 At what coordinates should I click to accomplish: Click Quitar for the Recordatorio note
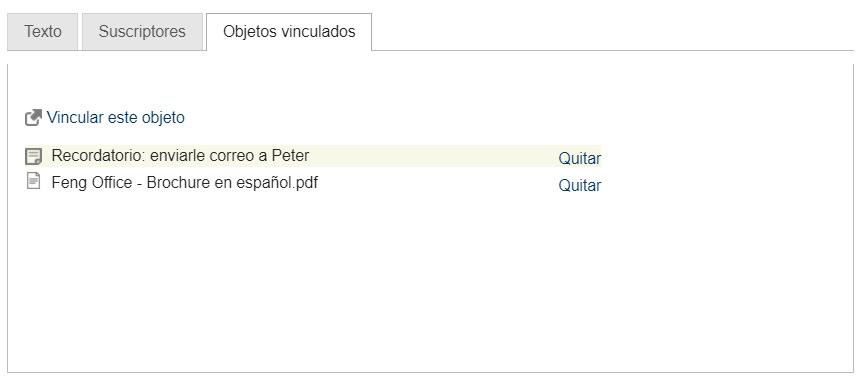(x=579, y=158)
